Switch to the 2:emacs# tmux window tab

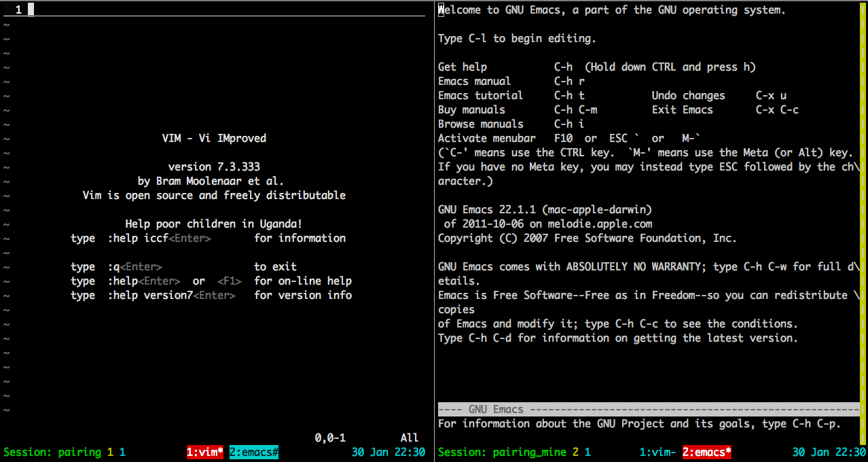[x=255, y=452]
